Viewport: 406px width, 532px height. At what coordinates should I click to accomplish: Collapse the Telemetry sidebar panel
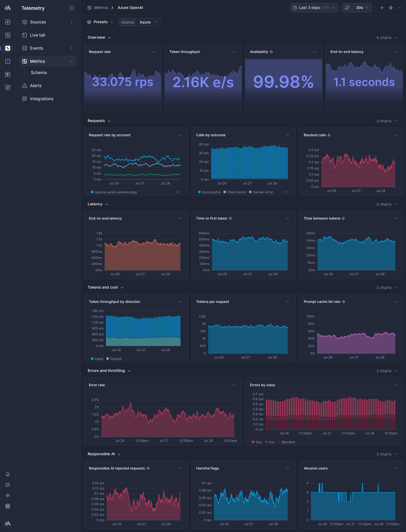point(72,8)
